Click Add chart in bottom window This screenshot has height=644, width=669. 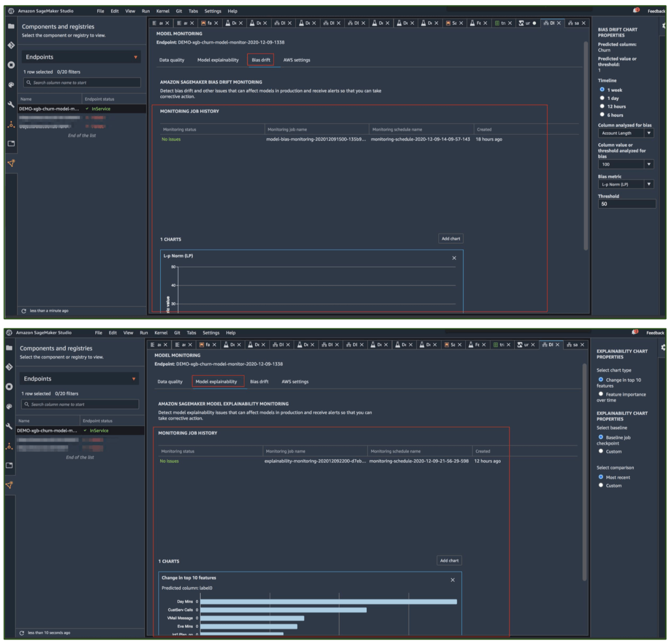449,560
